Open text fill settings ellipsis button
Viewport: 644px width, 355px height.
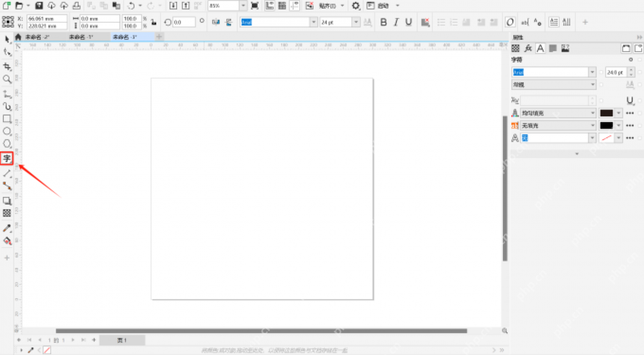click(629, 113)
